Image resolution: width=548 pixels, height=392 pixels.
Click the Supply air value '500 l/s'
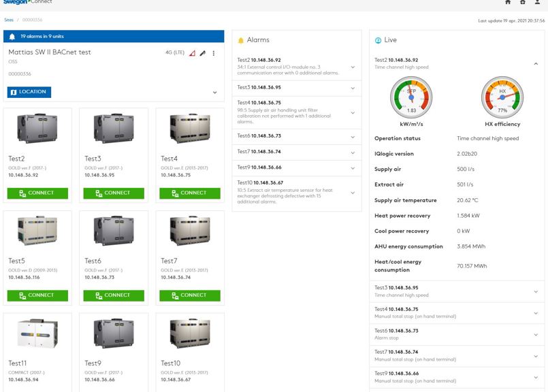pyautogui.click(x=466, y=169)
